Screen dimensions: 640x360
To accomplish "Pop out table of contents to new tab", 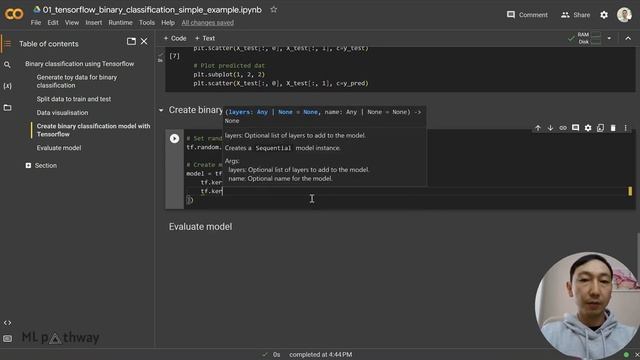I will click(x=131, y=41).
